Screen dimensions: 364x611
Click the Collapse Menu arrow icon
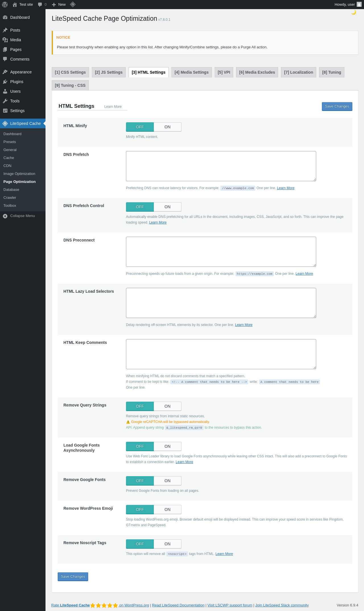click(5, 216)
